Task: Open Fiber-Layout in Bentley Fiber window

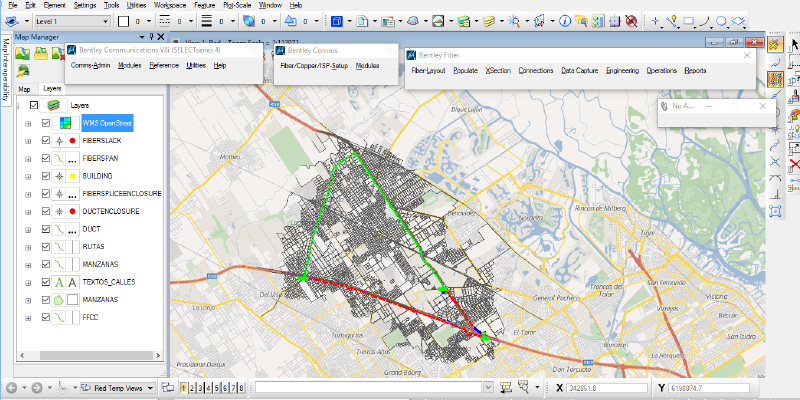Action: point(428,70)
